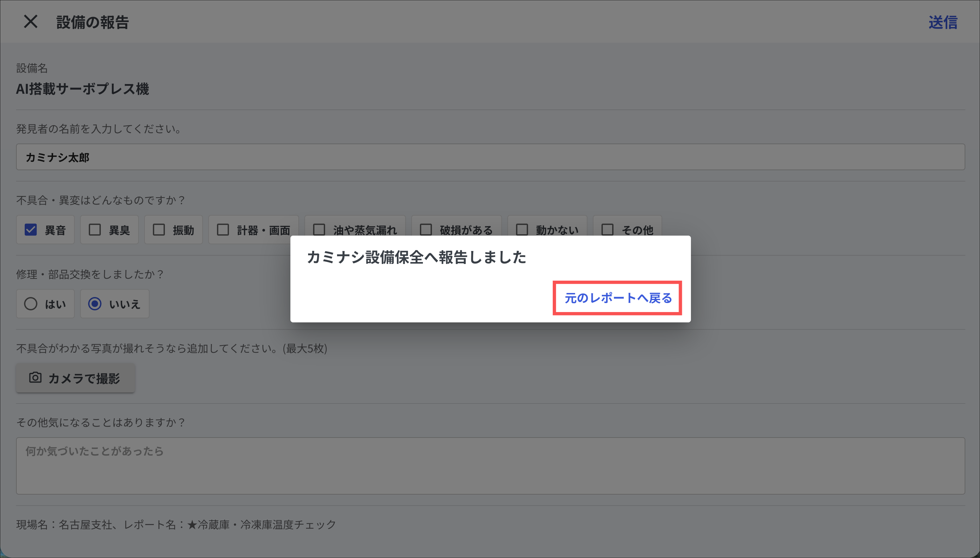
Task: Click 元のレポートへ戻る link
Action: point(618,298)
